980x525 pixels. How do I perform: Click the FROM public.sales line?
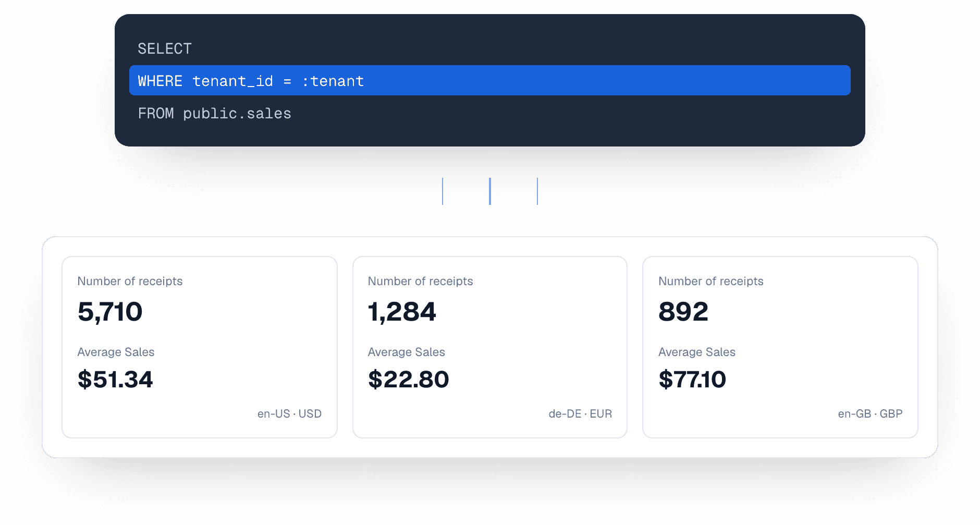[214, 113]
